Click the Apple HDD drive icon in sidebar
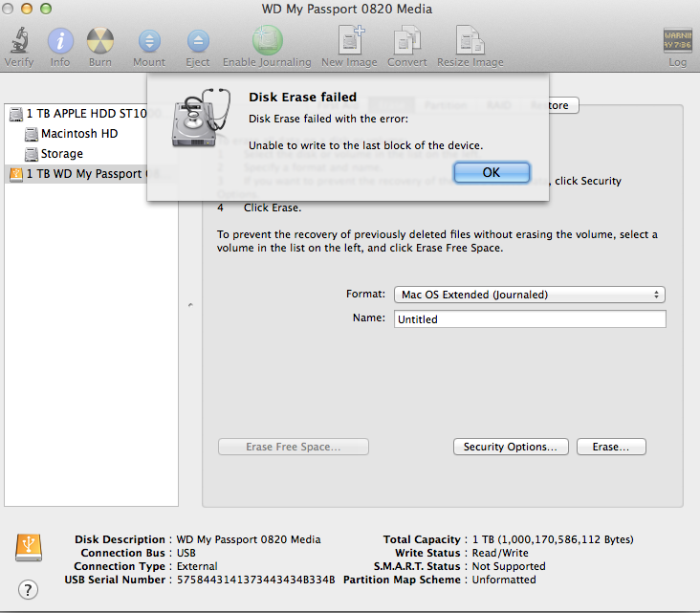Viewport: 700px width, 613px height. 16,114
